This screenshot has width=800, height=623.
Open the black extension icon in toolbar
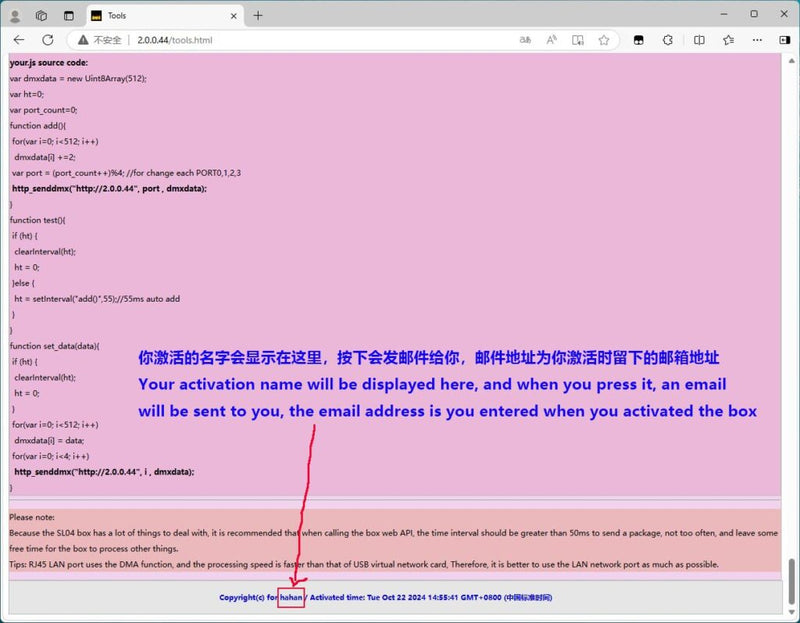tap(638, 40)
